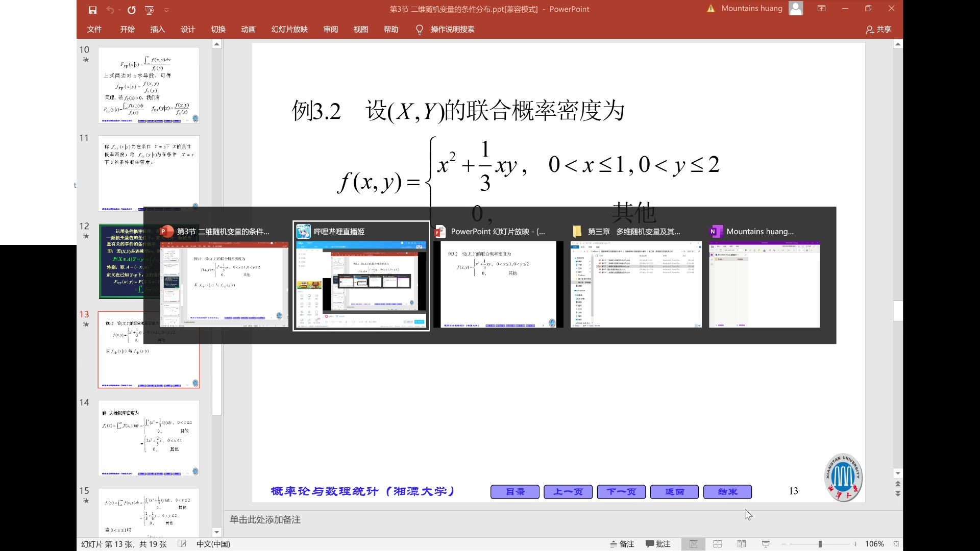
Task: Open the 幻灯片放映 ribbon tab
Action: tap(289, 29)
